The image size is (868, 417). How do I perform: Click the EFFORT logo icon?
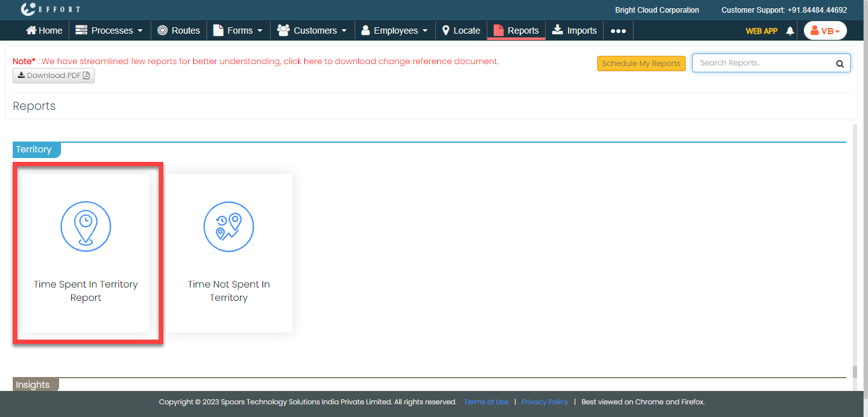click(x=29, y=10)
